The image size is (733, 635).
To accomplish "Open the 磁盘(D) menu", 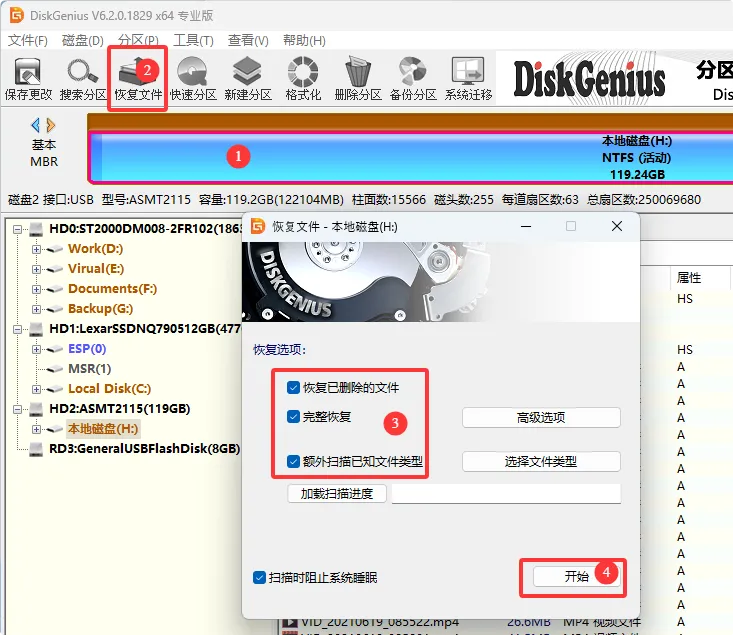I will coord(83,41).
